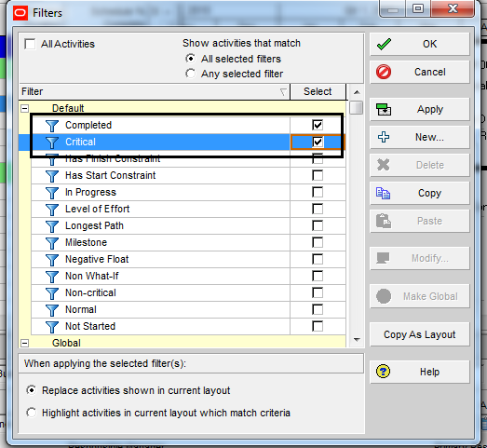Create a filter with the New... button
This screenshot has height=448, width=487.
pos(420,137)
